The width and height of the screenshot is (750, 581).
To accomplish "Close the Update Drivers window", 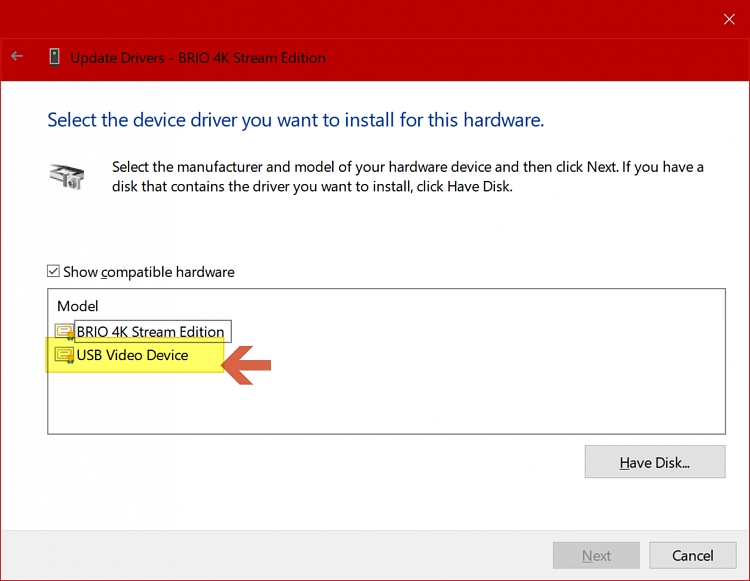I will 728,19.
